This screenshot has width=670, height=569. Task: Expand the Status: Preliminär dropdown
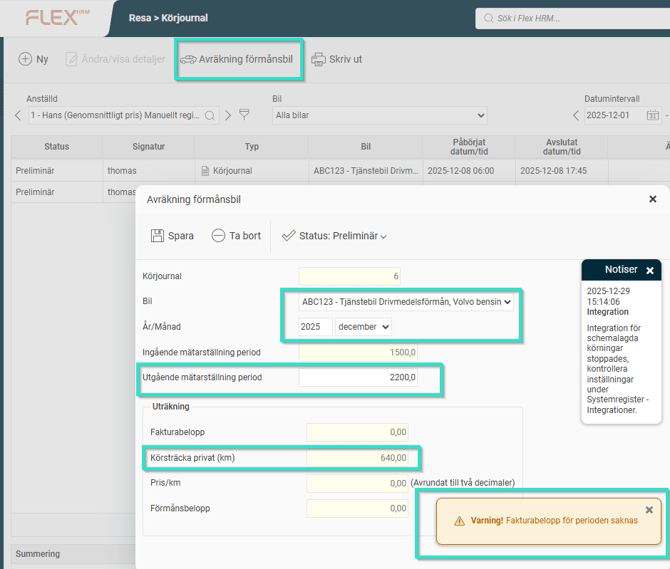pos(334,236)
